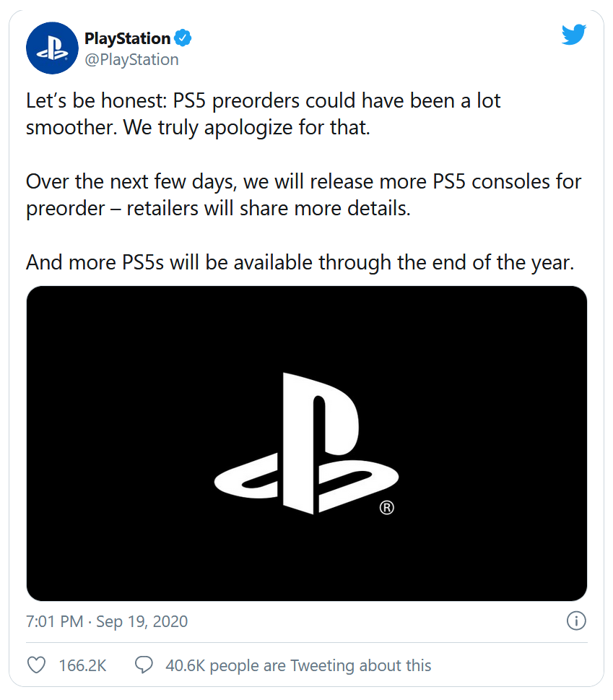Click the Sep 19, 2020 date
The image size is (613, 700).
point(142,621)
